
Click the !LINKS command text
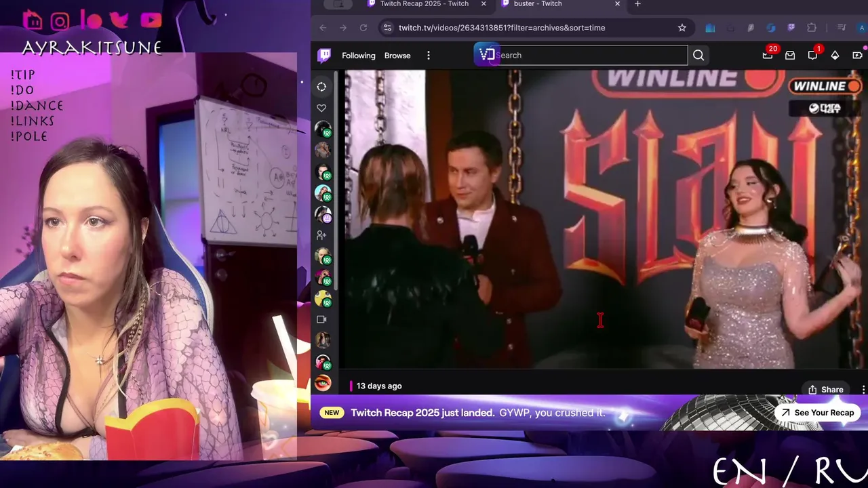tap(32, 121)
